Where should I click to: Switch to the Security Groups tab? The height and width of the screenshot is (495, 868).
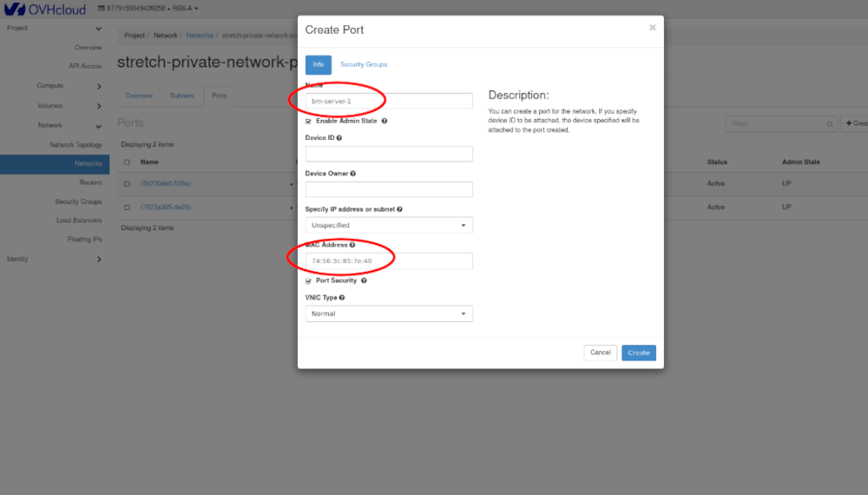click(363, 64)
